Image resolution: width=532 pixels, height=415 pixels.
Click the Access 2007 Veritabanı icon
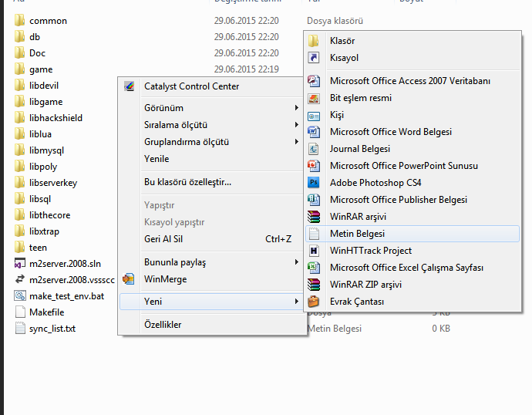point(314,81)
